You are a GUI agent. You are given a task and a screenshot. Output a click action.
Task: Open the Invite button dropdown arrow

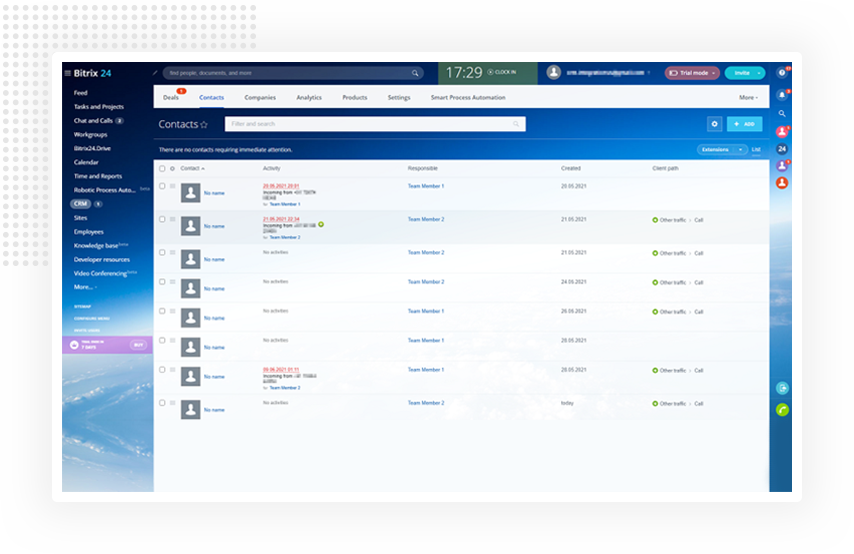[759, 73]
